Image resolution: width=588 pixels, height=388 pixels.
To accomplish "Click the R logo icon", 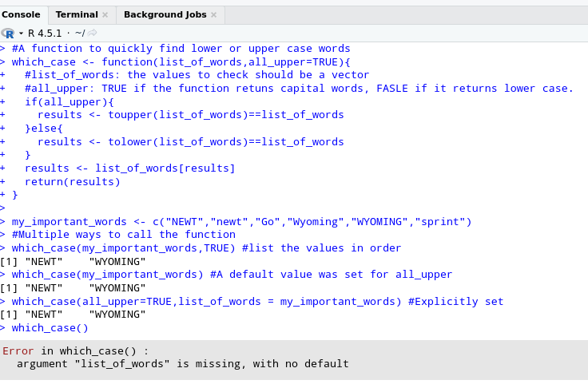I will click(x=9, y=33).
